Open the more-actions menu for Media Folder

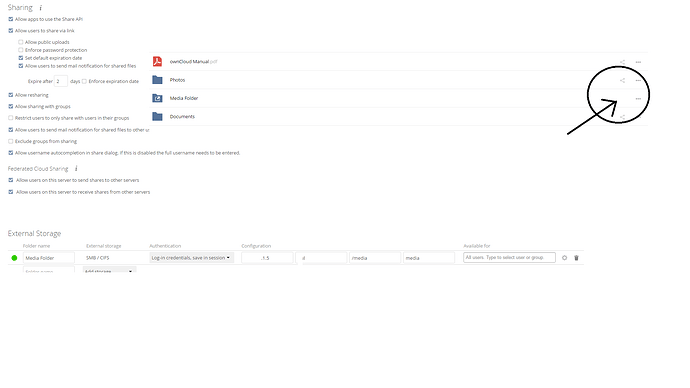coord(638,99)
